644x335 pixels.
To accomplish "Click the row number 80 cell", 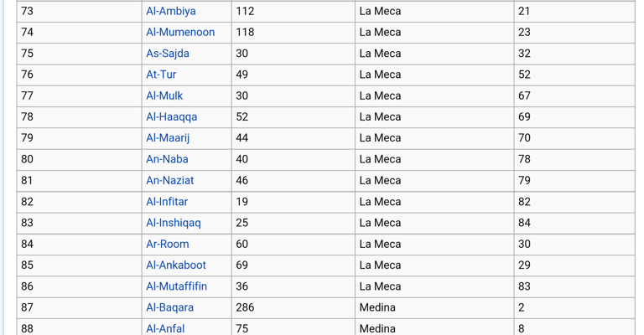I will (x=80, y=159).
